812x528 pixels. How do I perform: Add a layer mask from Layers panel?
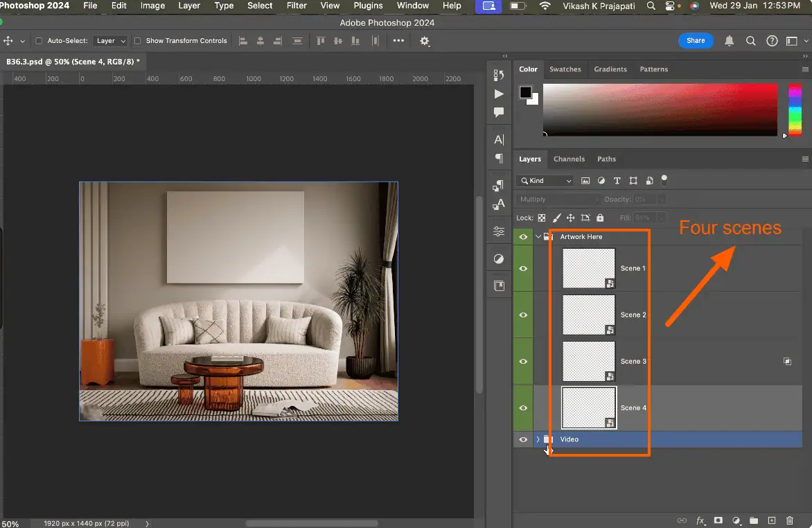click(x=718, y=520)
